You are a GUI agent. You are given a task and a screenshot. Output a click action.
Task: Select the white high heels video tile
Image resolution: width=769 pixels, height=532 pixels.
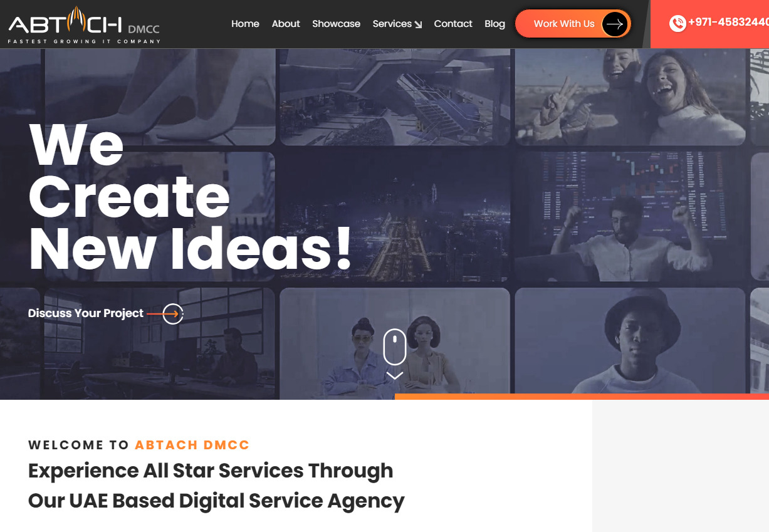[159, 96]
